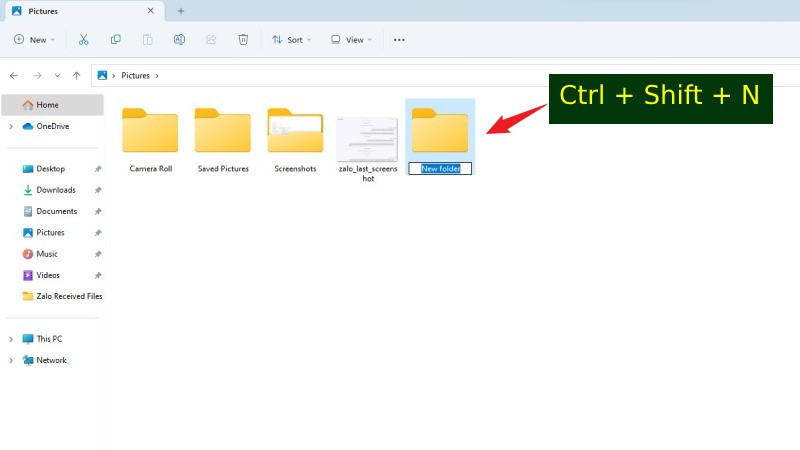Image resolution: width=800 pixels, height=450 pixels.
Task: Click the New folder icon being renamed
Action: pos(440,130)
